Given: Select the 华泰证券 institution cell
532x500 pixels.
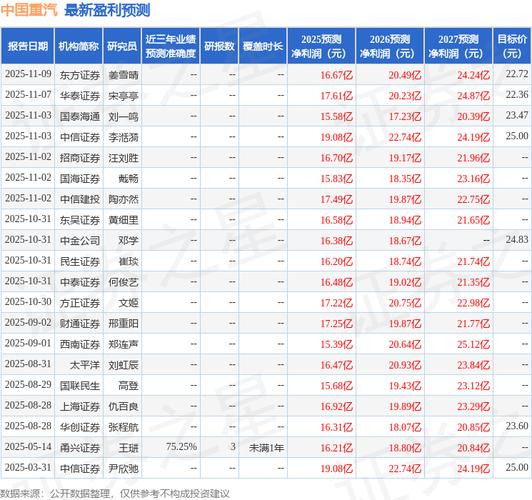Looking at the screenshot, I should point(80,96).
